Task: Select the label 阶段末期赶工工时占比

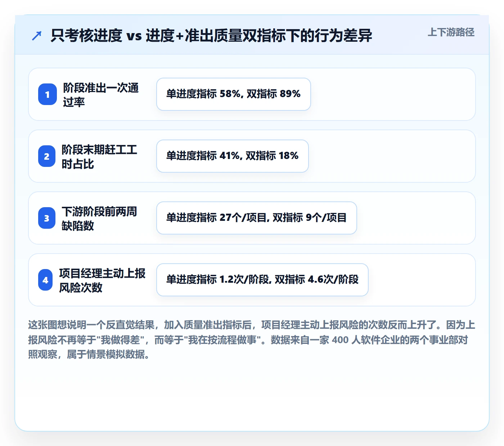Action: coord(99,156)
